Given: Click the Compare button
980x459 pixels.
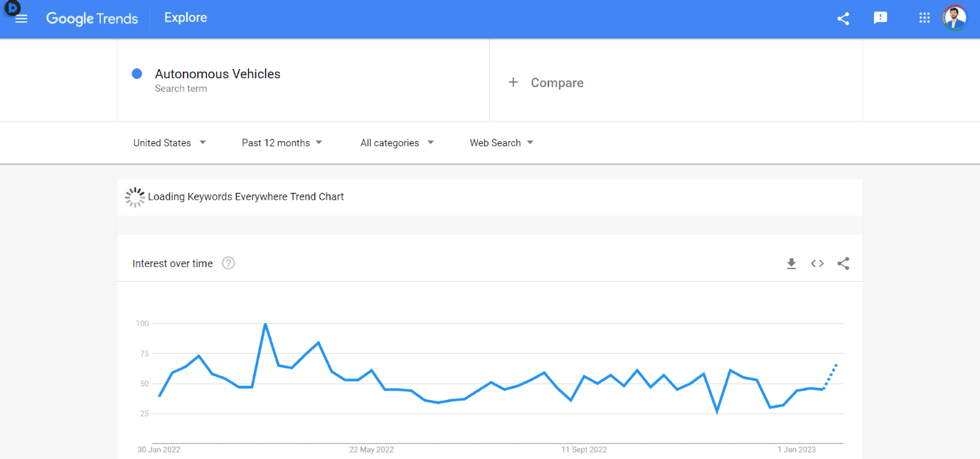Looking at the screenshot, I should [x=557, y=83].
